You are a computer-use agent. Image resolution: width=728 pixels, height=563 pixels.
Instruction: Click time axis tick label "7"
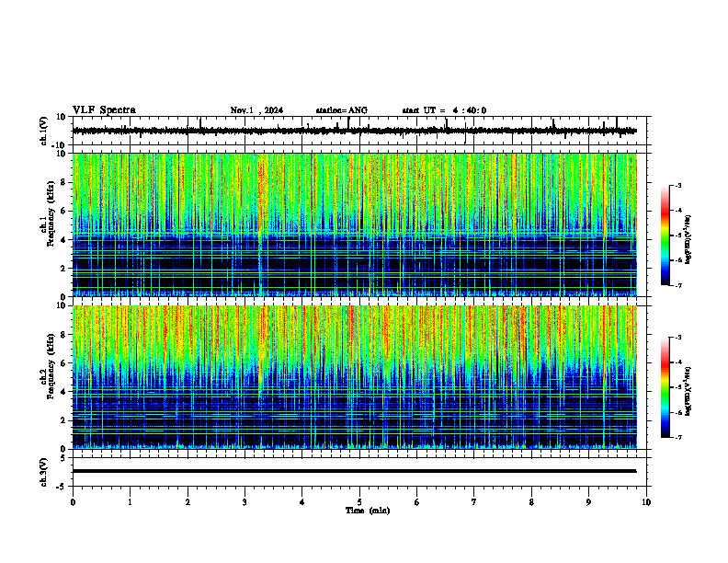[x=474, y=502]
